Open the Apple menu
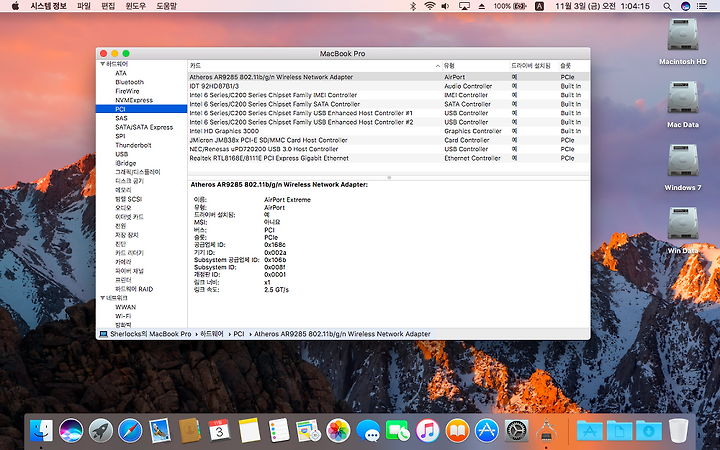The height and width of the screenshot is (450, 720). 15,6
